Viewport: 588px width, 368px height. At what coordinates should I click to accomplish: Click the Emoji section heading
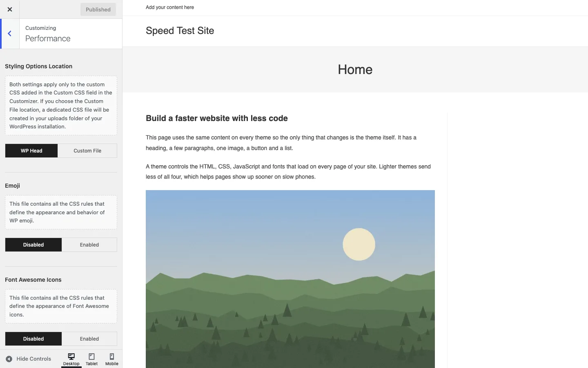tap(12, 186)
